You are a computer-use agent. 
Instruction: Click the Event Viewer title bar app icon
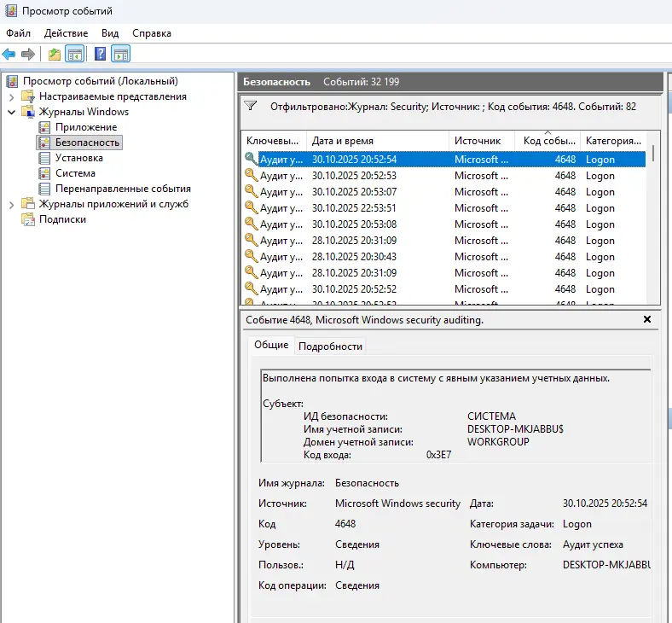11,11
